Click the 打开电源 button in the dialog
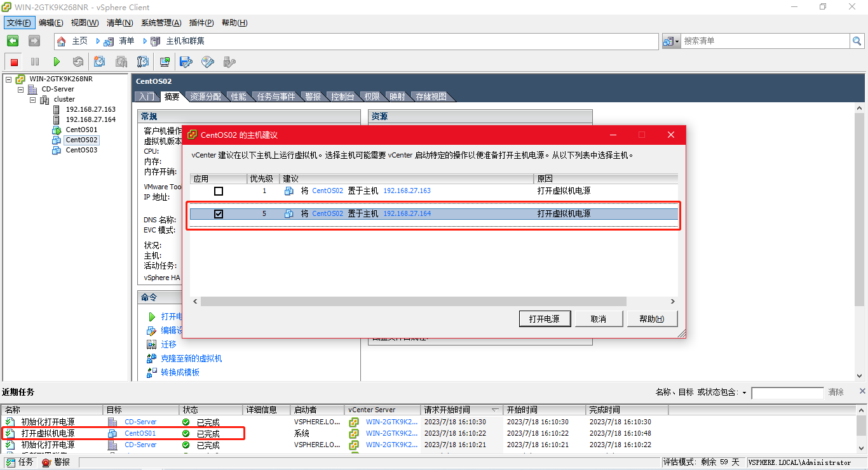The image size is (868, 470). tap(545, 319)
